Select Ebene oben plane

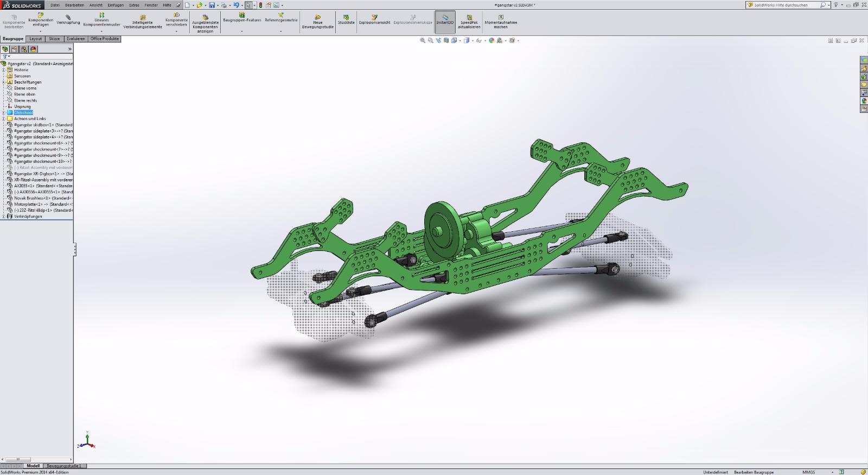tap(24, 94)
